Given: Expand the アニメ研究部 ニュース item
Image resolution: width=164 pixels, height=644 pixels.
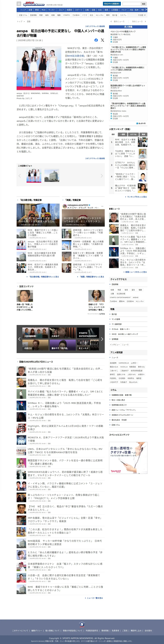Looking at the screenshot, I should click(x=128, y=358).
